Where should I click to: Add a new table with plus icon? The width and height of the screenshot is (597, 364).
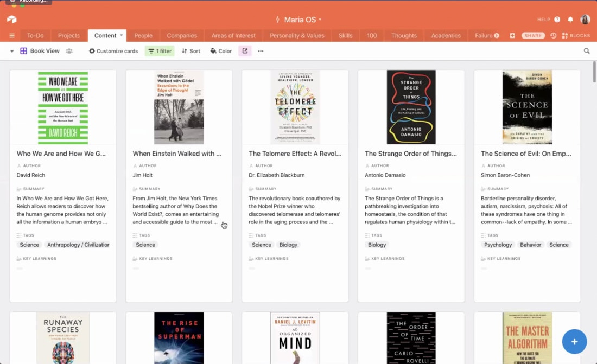[512, 36]
